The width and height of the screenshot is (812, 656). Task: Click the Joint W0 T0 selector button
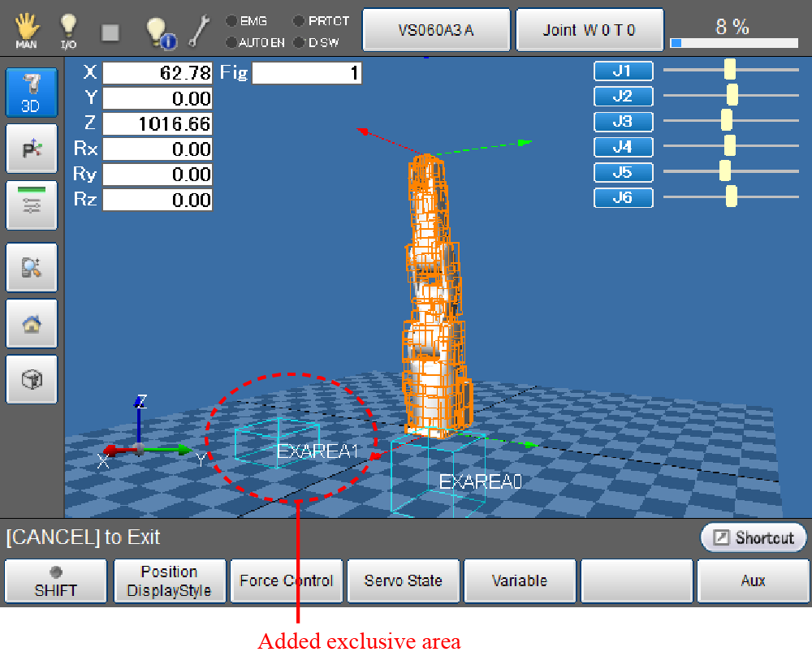tap(590, 30)
